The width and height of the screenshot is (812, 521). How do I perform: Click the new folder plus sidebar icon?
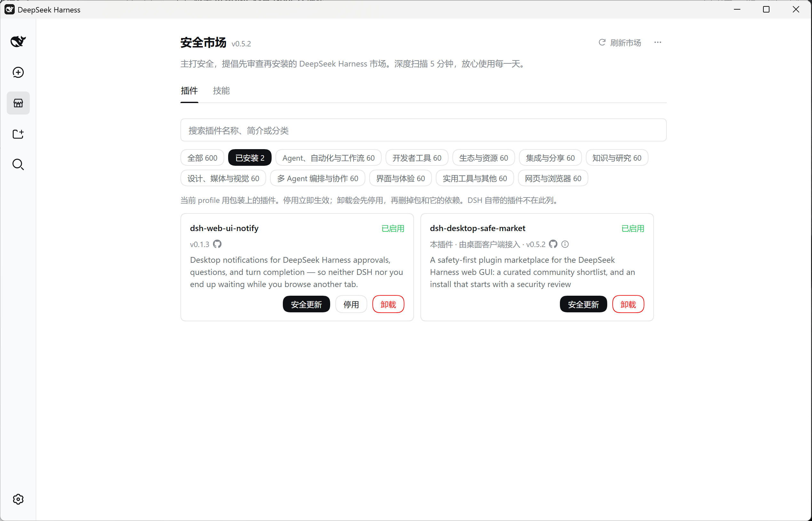[x=18, y=134]
